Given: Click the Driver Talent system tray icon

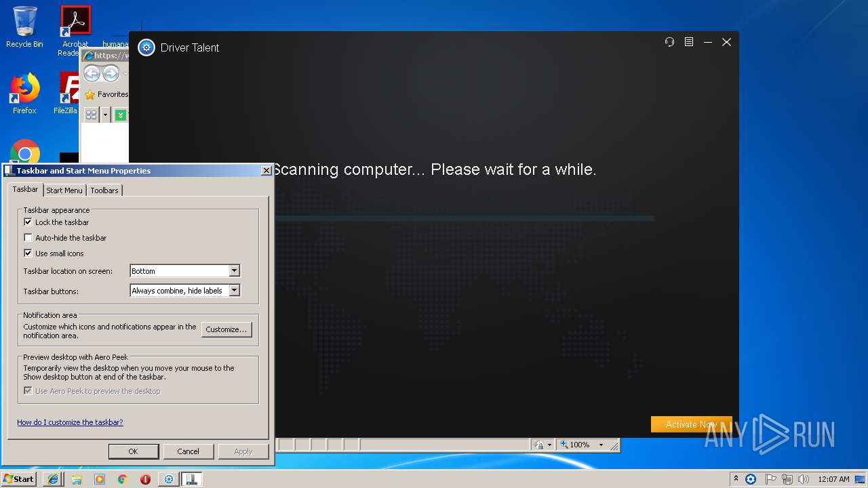Looking at the screenshot, I should [751, 479].
